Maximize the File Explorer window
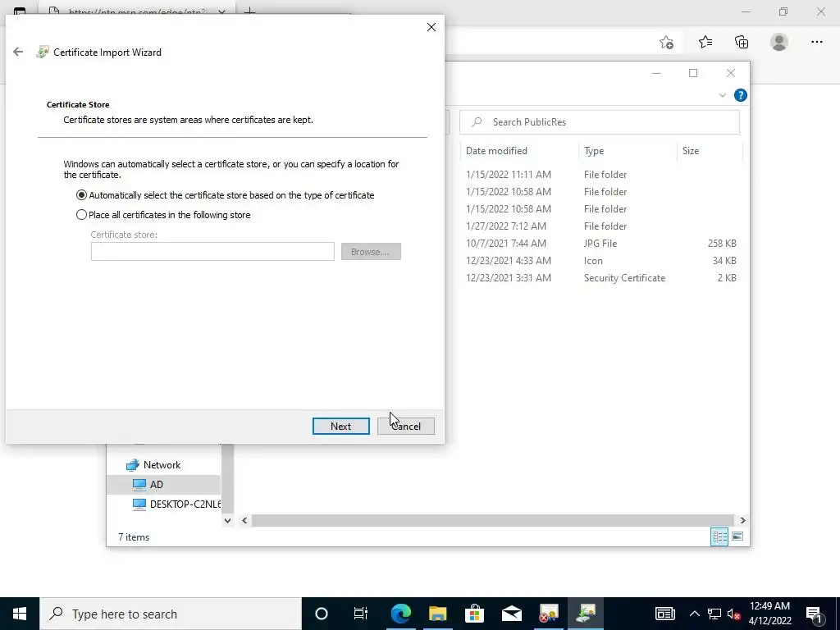This screenshot has height=630, width=840. [x=693, y=73]
